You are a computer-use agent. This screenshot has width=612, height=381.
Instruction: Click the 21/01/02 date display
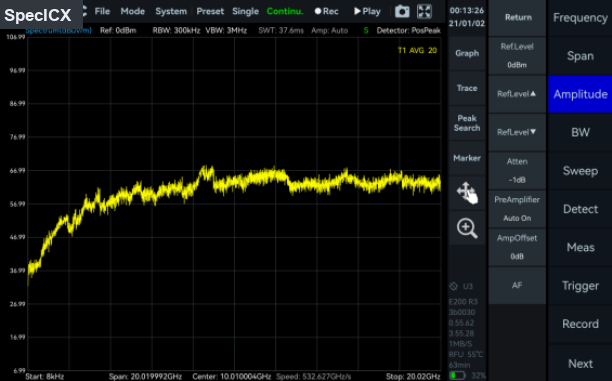point(467,23)
